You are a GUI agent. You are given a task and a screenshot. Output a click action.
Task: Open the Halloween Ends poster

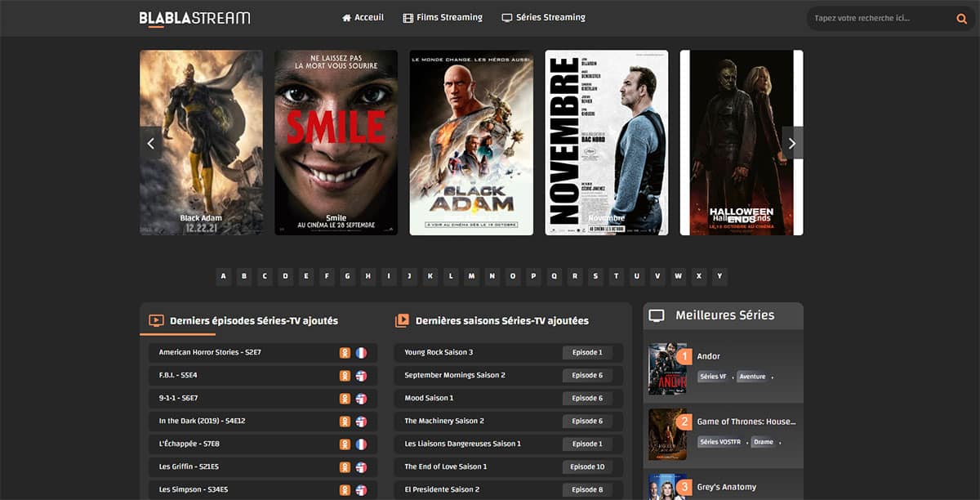click(742, 143)
